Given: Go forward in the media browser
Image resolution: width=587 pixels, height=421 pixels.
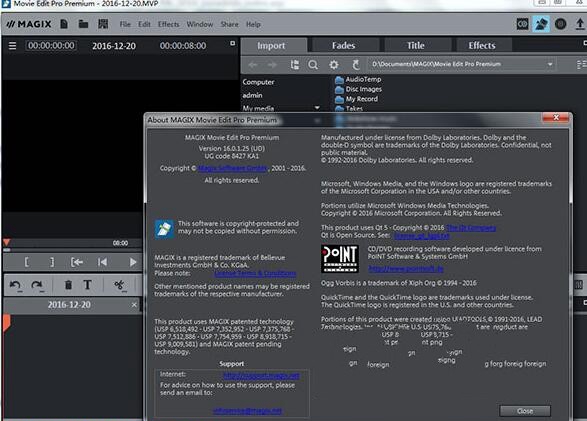Looking at the screenshot, I should pyautogui.click(x=272, y=65).
